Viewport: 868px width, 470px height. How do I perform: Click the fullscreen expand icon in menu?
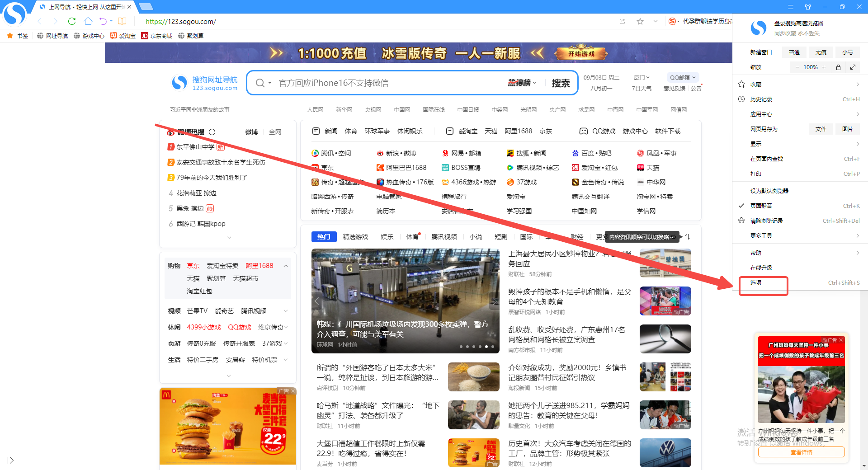pyautogui.click(x=853, y=67)
